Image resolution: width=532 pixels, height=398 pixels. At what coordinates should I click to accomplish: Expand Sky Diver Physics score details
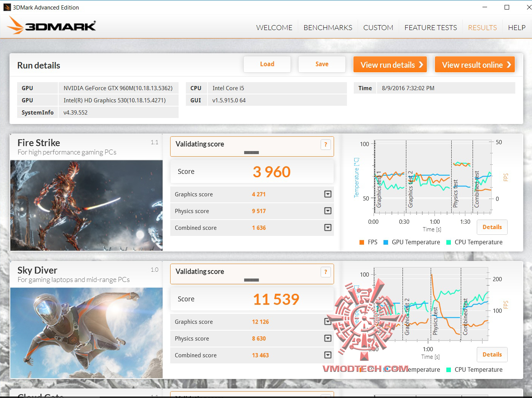pyautogui.click(x=328, y=338)
